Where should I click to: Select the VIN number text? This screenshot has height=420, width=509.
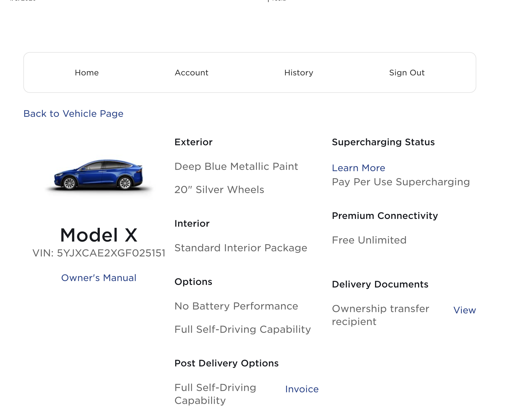pyautogui.click(x=99, y=252)
